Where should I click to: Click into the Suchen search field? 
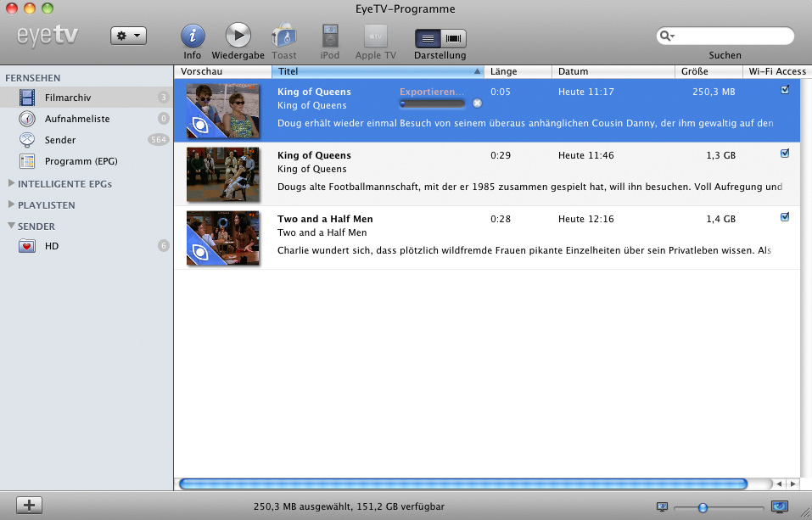click(x=725, y=36)
